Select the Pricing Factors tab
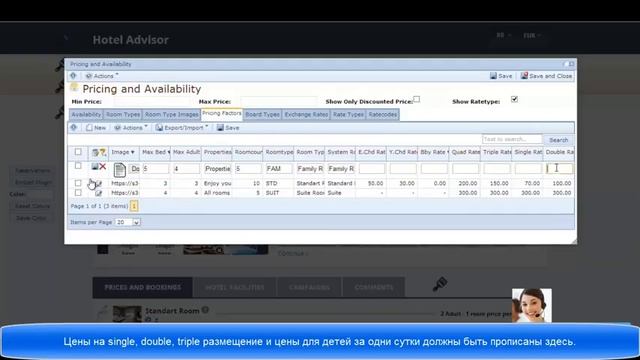This screenshot has height=360, width=640. 222,114
